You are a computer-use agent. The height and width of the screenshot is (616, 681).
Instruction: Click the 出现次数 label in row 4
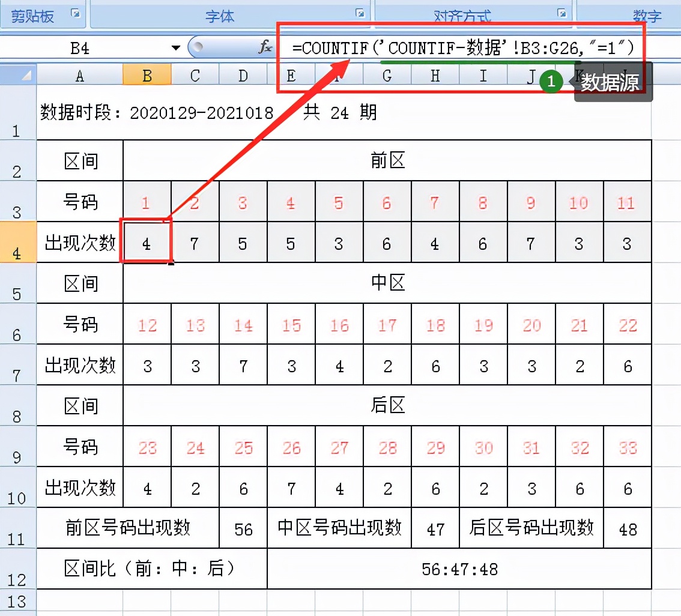pos(80,242)
